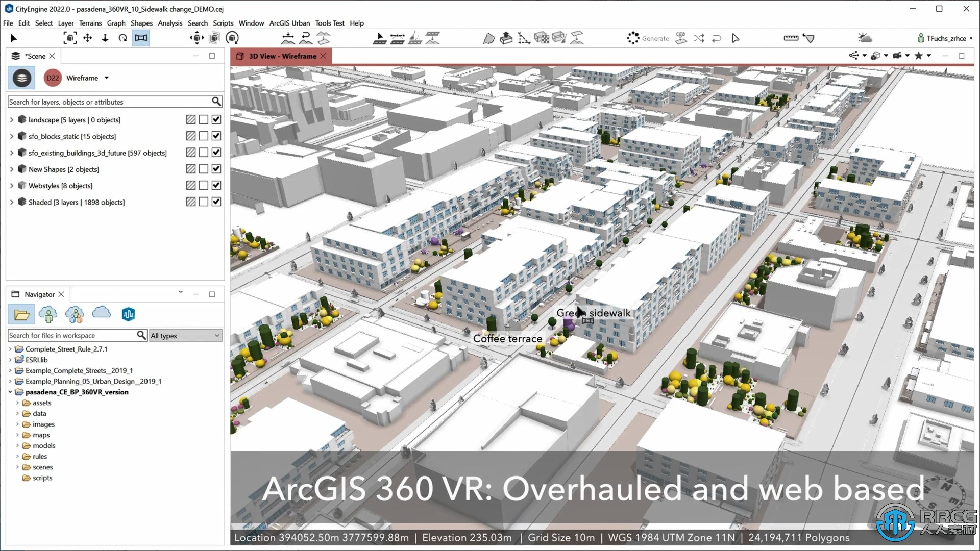The width and height of the screenshot is (980, 551).
Task: Click the Generate button
Action: tap(648, 38)
